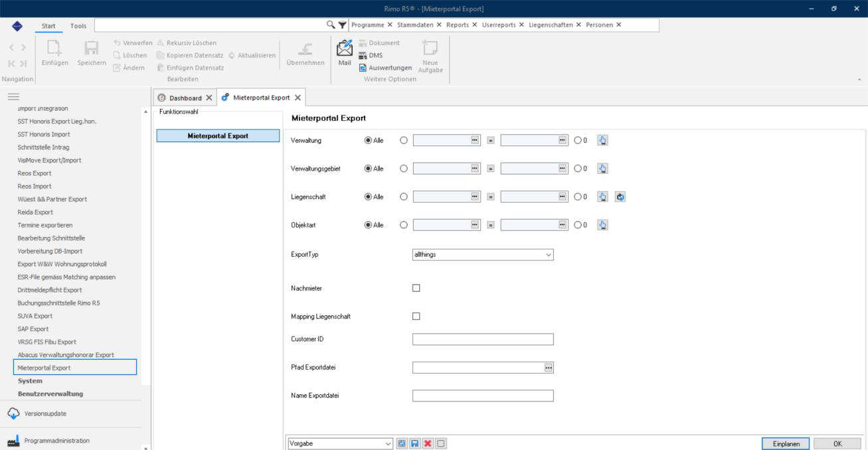Click the OK button

tap(837, 444)
